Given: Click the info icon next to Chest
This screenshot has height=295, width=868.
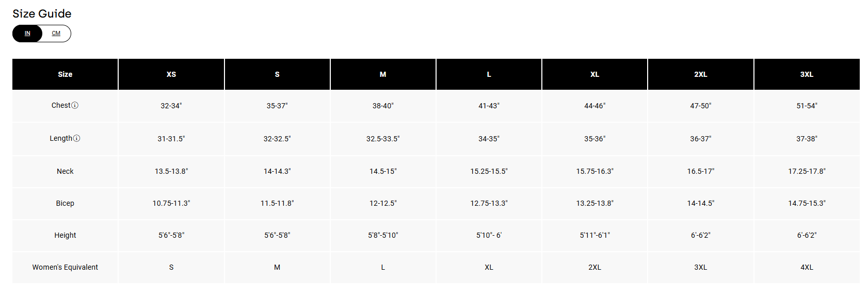Looking at the screenshot, I should [75, 106].
